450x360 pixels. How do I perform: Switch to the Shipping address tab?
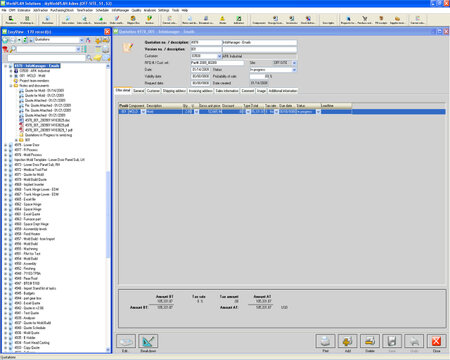(x=174, y=91)
